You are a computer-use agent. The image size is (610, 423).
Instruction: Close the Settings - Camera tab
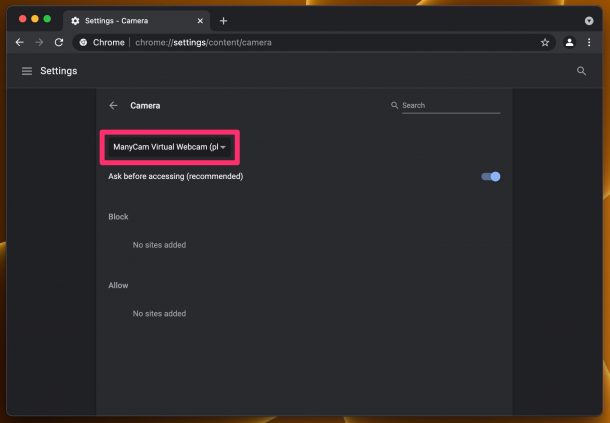200,21
